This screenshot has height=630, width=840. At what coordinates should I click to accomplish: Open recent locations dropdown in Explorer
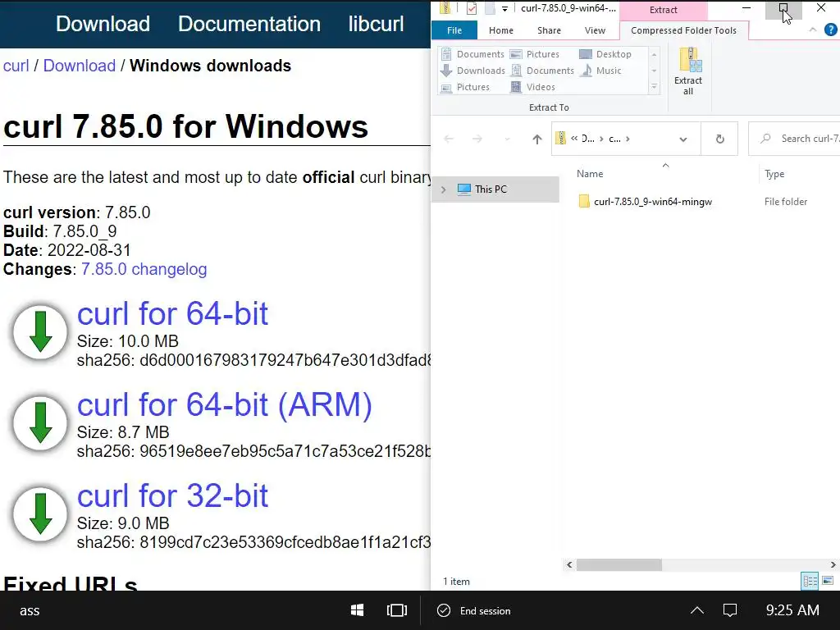coord(507,139)
